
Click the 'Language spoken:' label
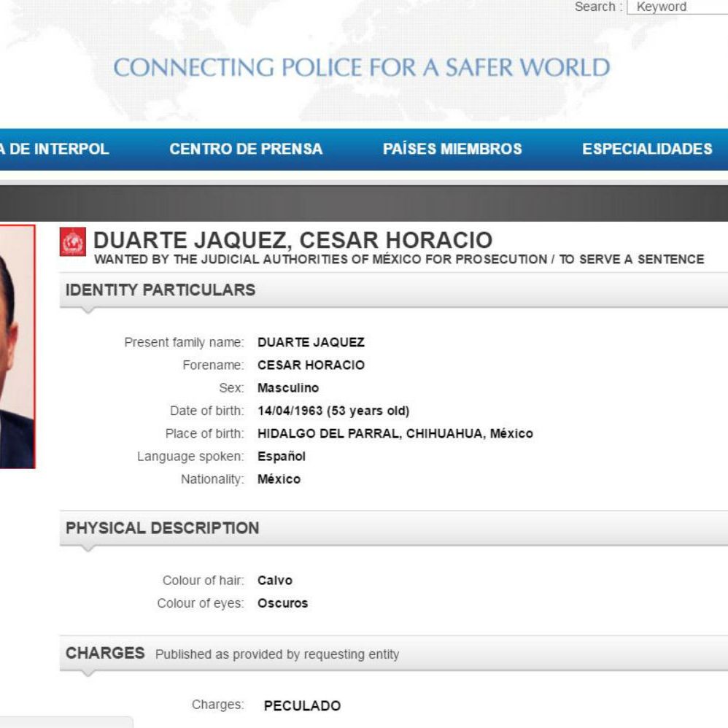tap(190, 457)
